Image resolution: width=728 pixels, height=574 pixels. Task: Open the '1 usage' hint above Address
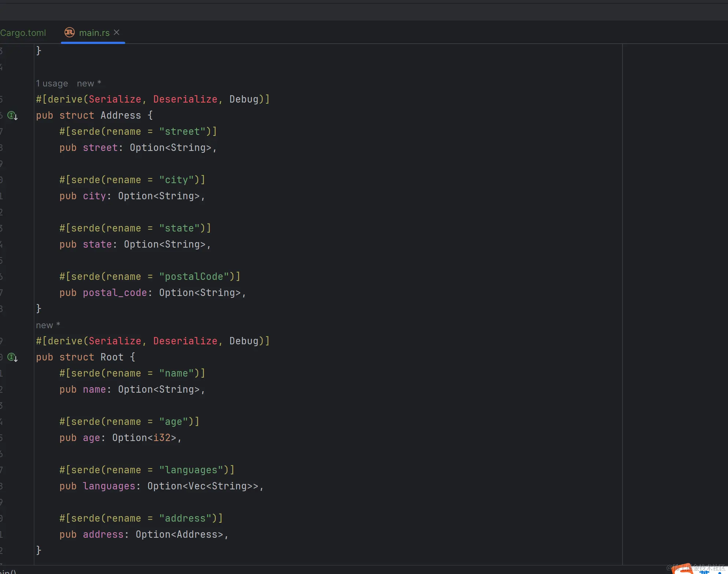(x=52, y=84)
